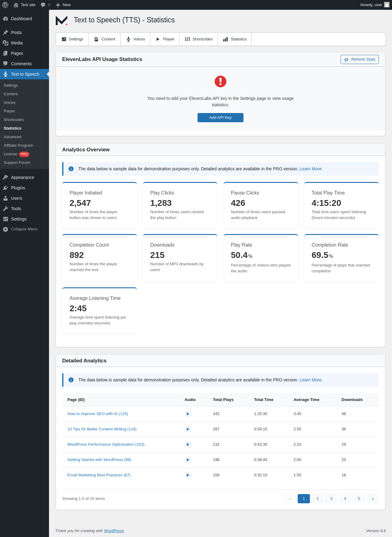Image resolution: width=392 pixels, height=537 pixels.
Task: Click the Text to Speech microphone icon
Action: (6, 74)
